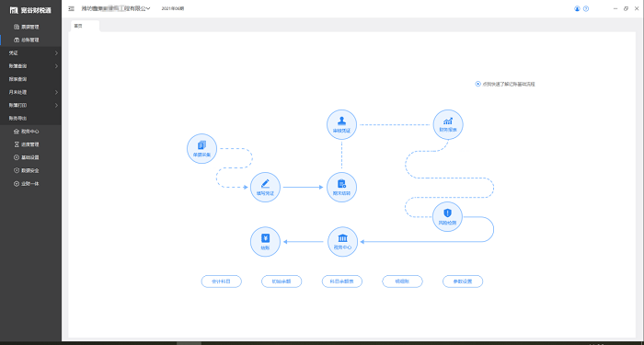Open the yen icon 结账 workflow node
Viewport: 644px width, 345px height.
tap(265, 242)
